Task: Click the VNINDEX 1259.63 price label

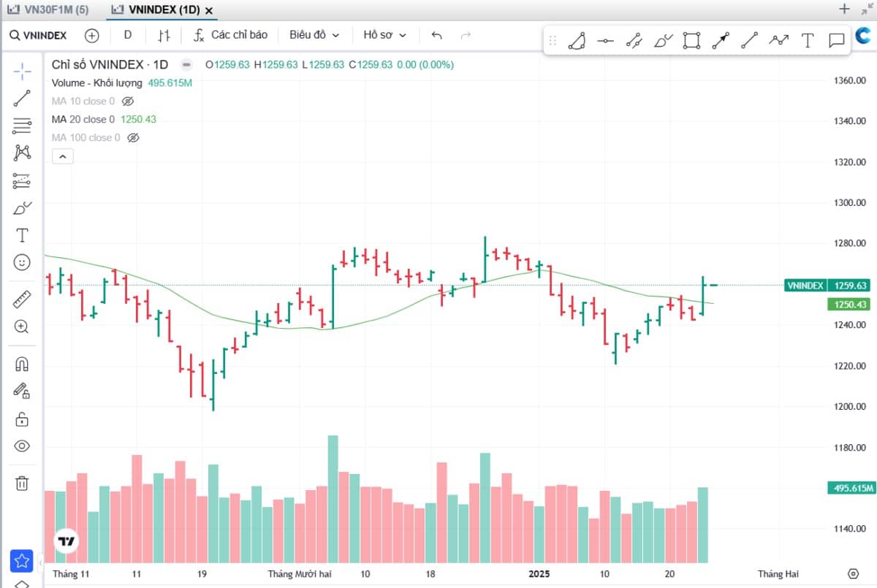Action: (x=828, y=286)
